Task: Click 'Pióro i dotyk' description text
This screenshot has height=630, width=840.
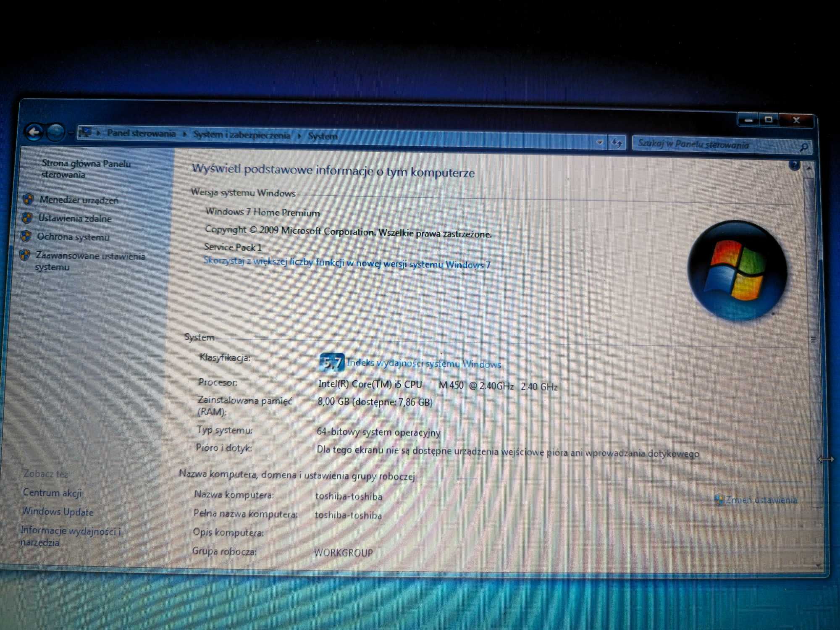Action: 508,452
